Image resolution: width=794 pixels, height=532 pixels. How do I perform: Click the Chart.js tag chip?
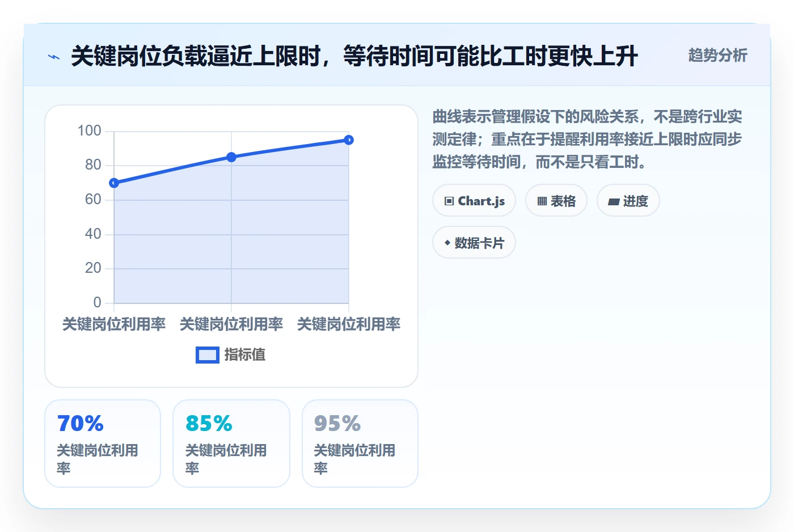(x=474, y=201)
